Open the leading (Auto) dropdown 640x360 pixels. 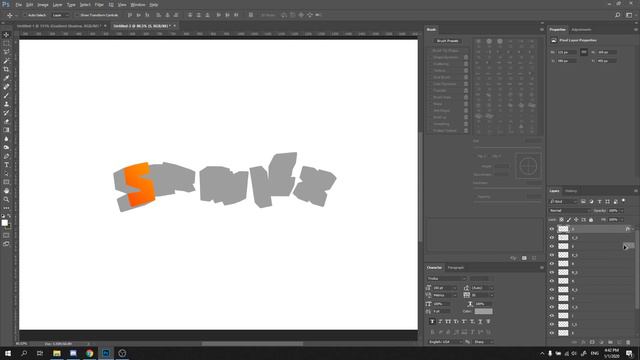click(x=492, y=288)
